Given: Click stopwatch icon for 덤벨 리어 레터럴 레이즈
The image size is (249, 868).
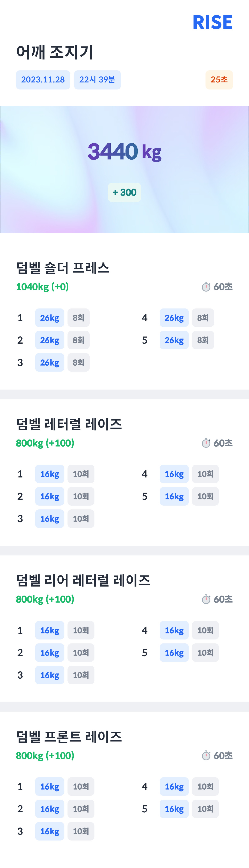Looking at the screenshot, I should (206, 600).
